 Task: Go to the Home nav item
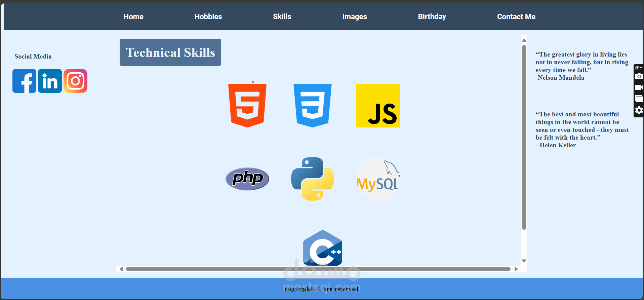133,16
